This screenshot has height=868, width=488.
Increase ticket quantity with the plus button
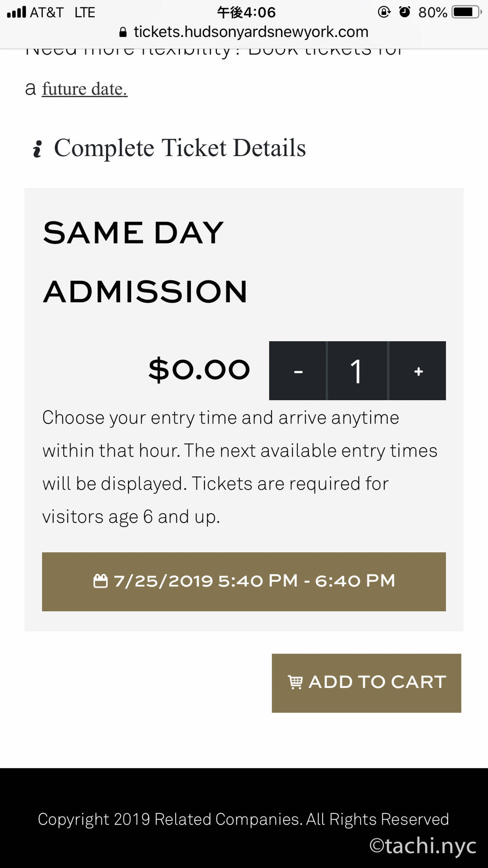click(418, 371)
